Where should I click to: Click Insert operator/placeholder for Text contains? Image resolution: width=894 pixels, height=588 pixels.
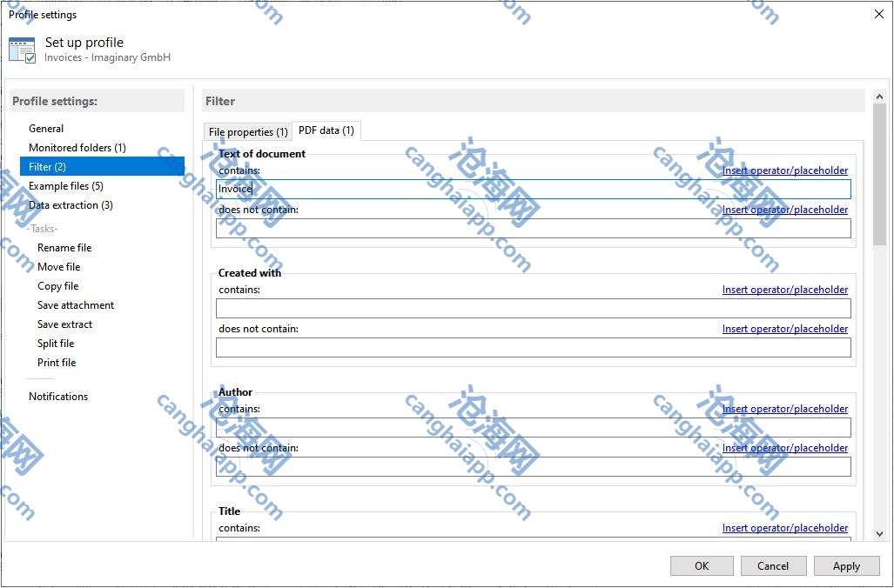point(784,170)
